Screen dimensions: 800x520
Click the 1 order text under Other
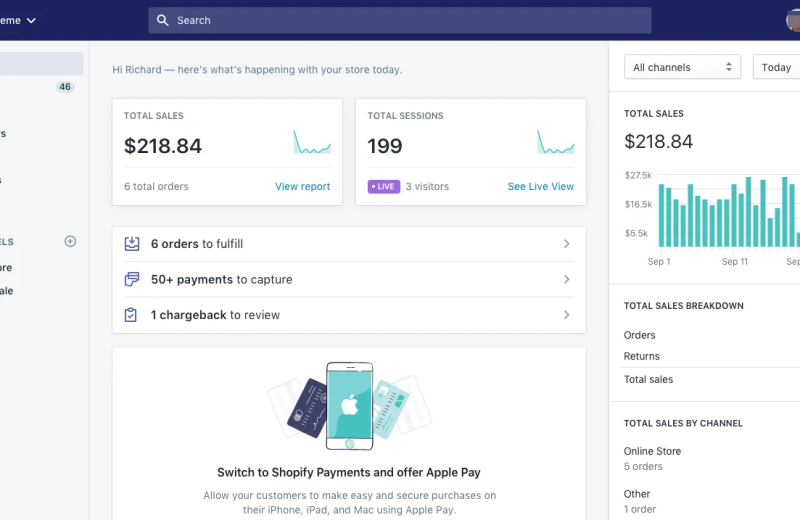[640, 509]
